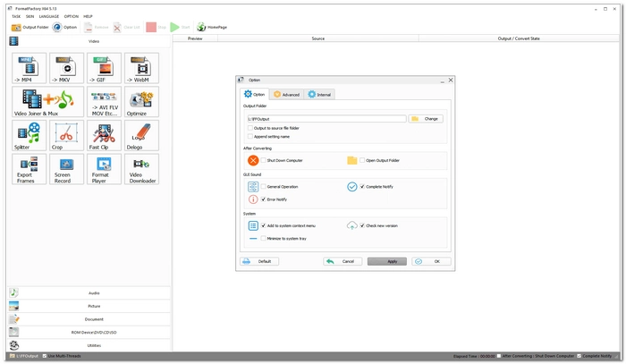Expand the Document category

click(89, 319)
